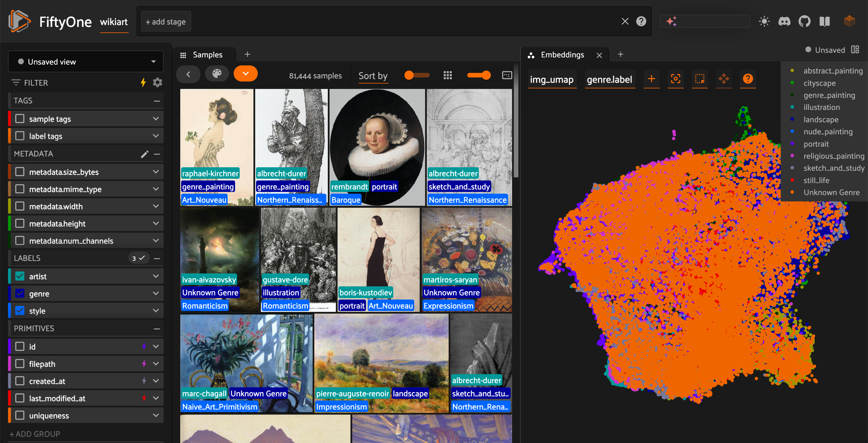Add a new panel next to Embeddings
Viewport: 868px width, 443px height.
tap(620, 54)
